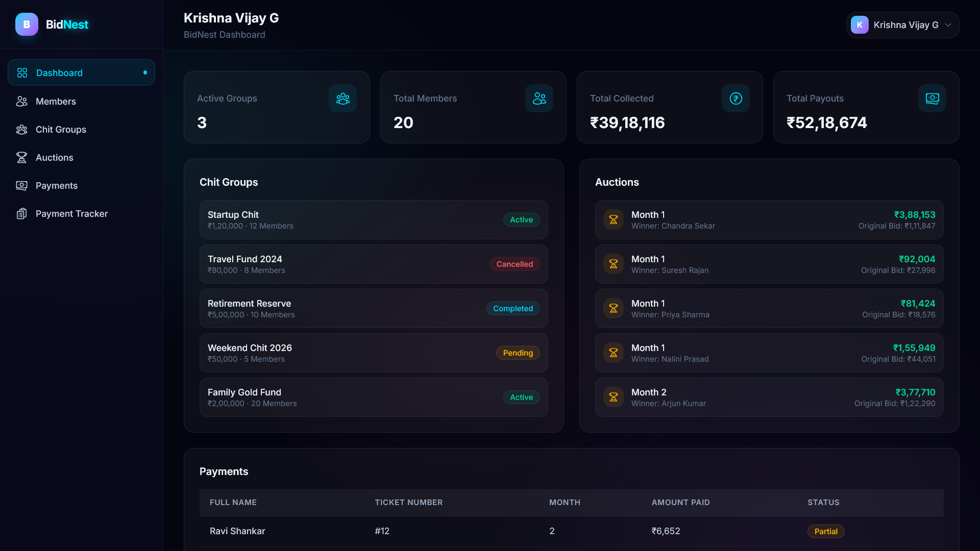Open the Startup Chit group row
This screenshot has height=551, width=980.
(x=374, y=220)
